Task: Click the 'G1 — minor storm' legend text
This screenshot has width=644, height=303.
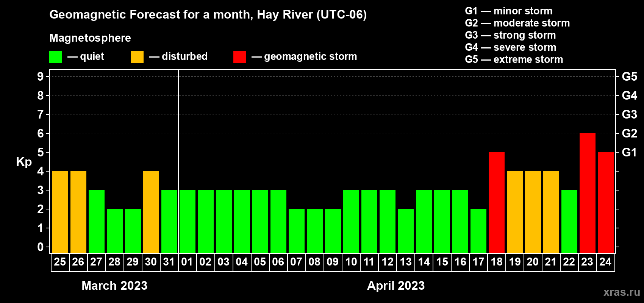Action: point(509,11)
